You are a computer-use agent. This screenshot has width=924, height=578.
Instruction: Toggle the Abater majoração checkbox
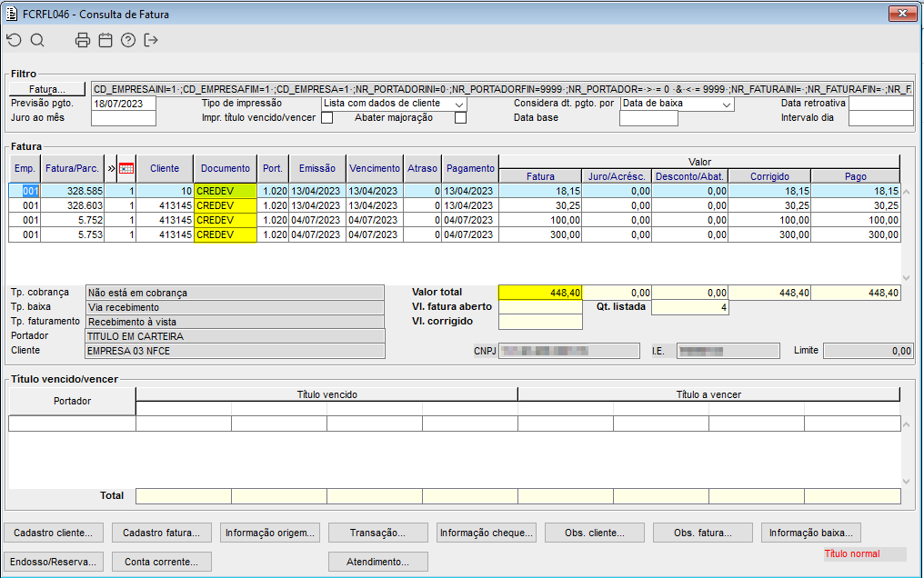click(460, 117)
